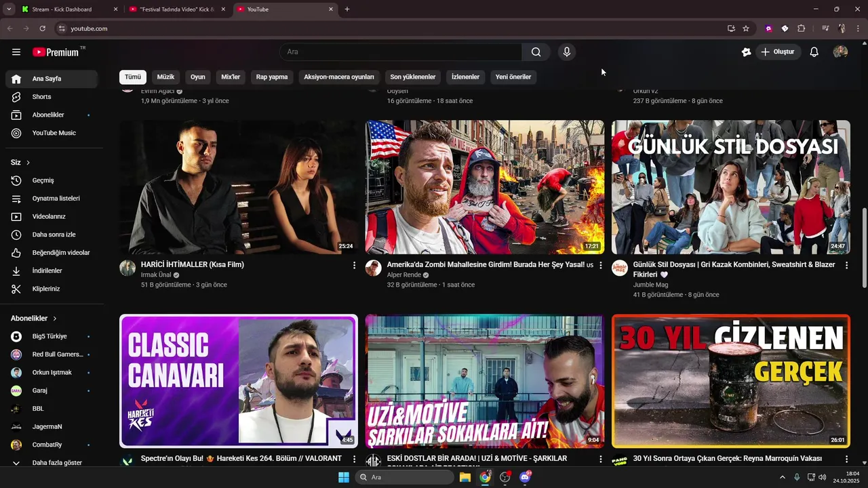Open the tab search dropdown
The width and height of the screenshot is (868, 488).
click(9, 9)
